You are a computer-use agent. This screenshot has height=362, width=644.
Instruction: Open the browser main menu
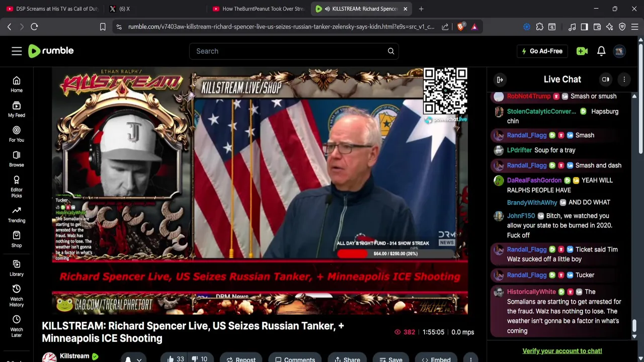635,27
